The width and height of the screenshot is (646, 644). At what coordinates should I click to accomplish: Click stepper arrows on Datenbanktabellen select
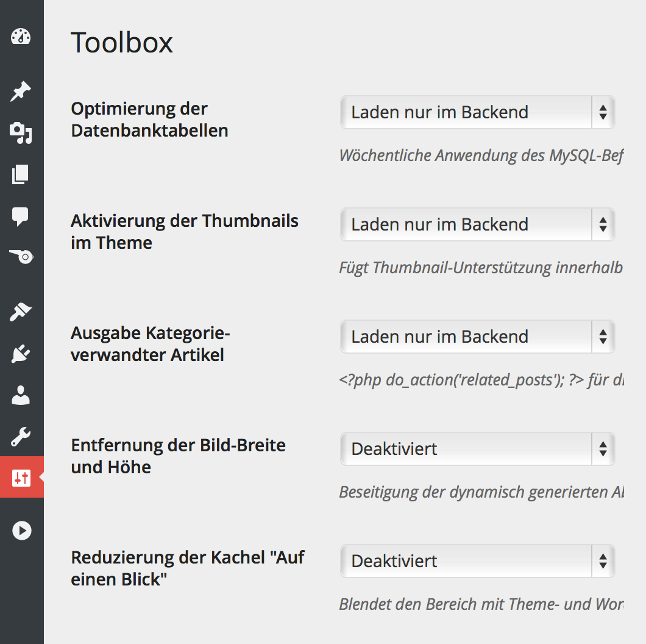coord(603,112)
